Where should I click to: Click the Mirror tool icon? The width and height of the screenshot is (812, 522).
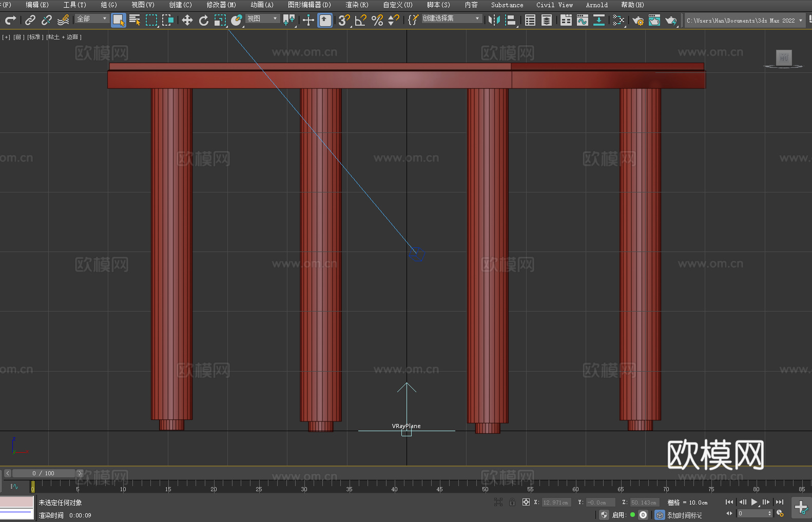tap(494, 20)
